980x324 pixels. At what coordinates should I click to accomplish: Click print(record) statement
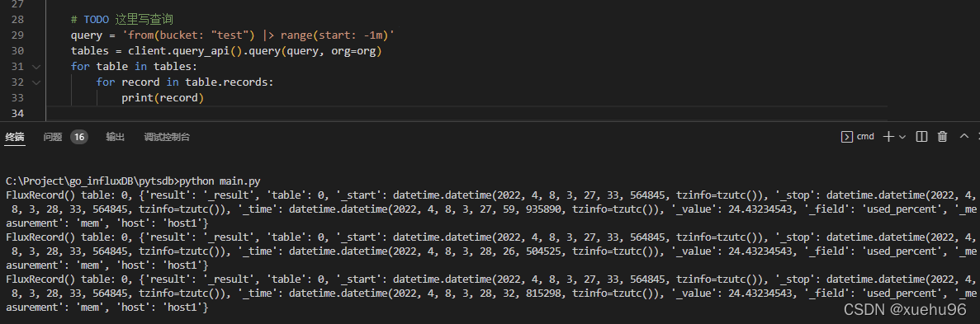point(163,98)
